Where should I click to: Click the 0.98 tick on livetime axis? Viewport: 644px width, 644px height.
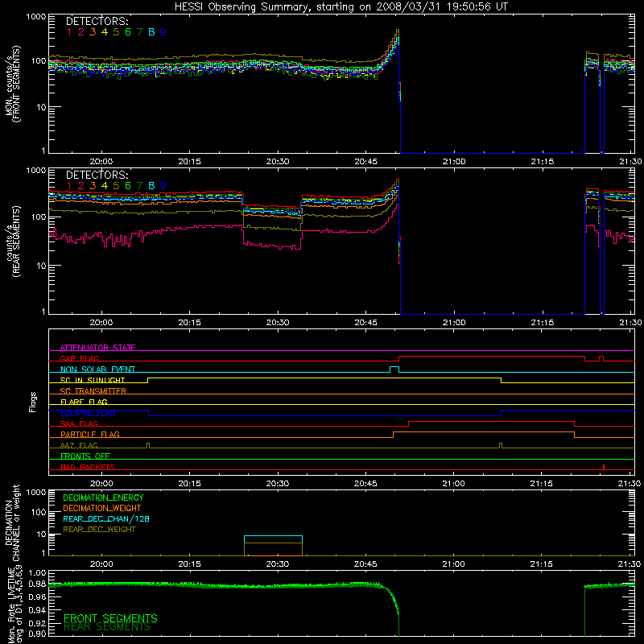coord(38,584)
